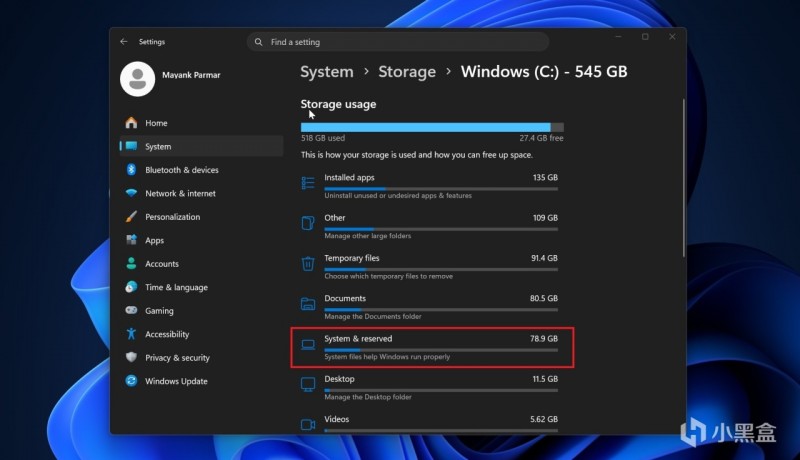This screenshot has height=460, width=800.
Task: Click the Home house icon
Action: coord(131,123)
